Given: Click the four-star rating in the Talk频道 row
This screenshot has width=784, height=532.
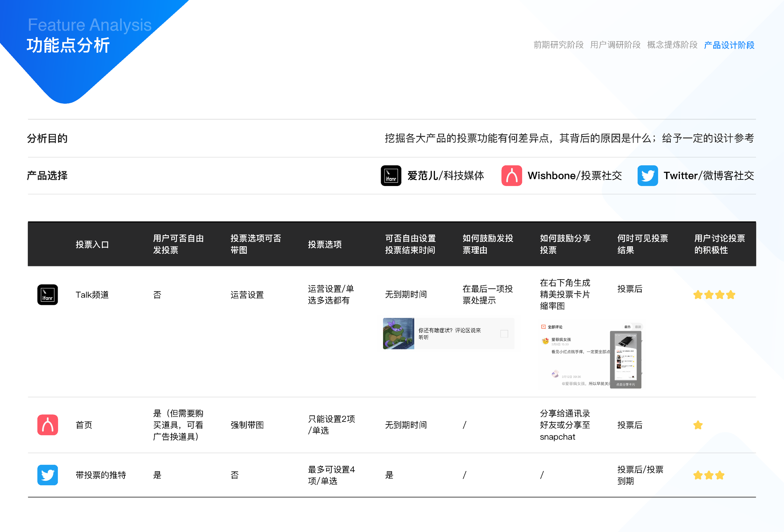Looking at the screenshot, I should point(714,295).
